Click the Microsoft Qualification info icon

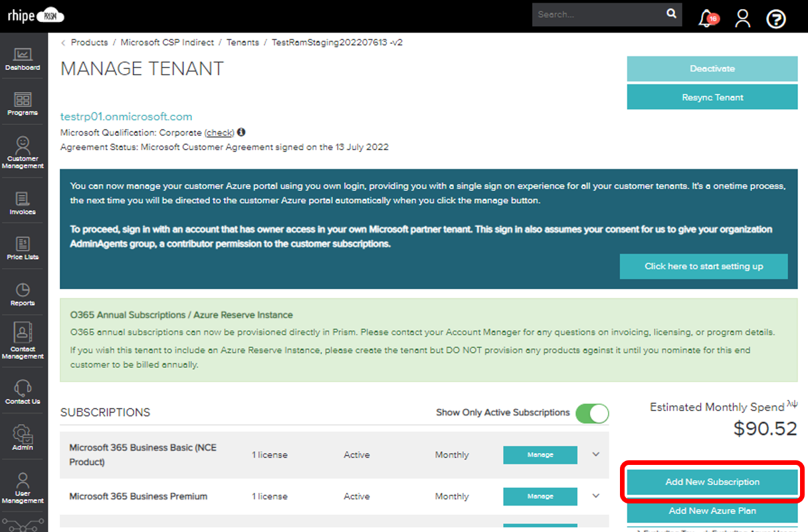point(241,132)
